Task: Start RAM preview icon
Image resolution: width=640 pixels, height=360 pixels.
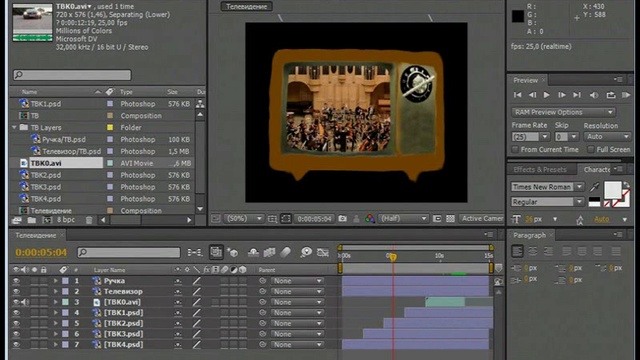Action: click(626, 95)
